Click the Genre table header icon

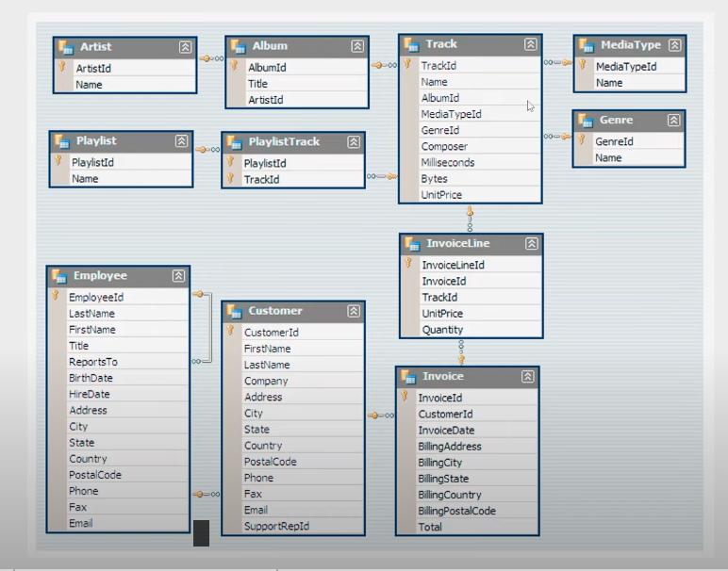pos(586,121)
